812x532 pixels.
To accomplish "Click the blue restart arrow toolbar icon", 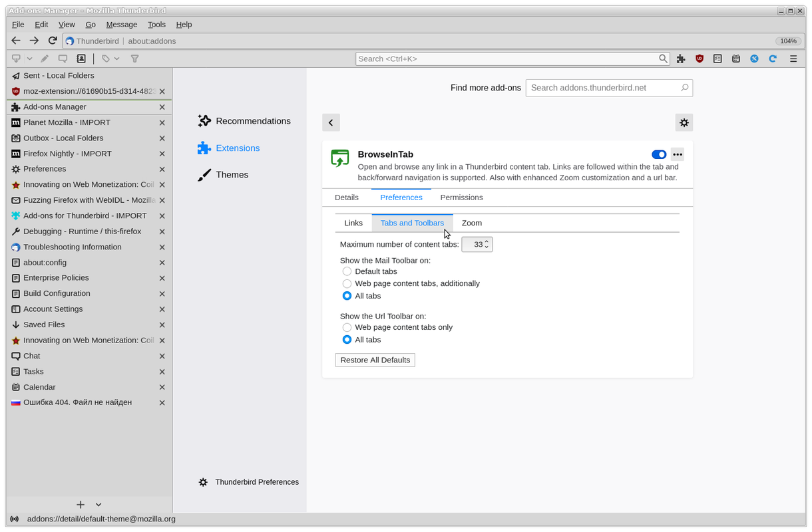I will point(773,59).
